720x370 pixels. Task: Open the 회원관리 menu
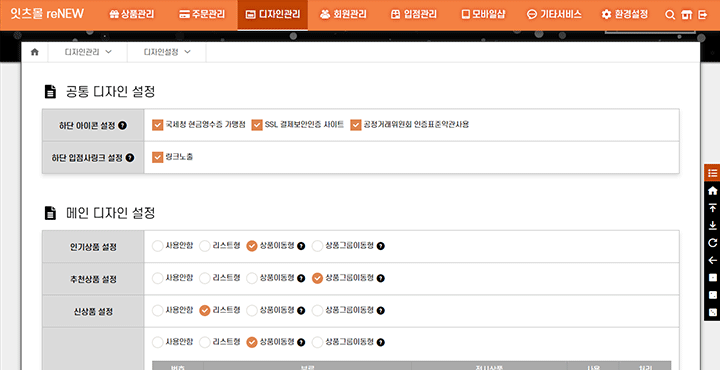(x=343, y=15)
